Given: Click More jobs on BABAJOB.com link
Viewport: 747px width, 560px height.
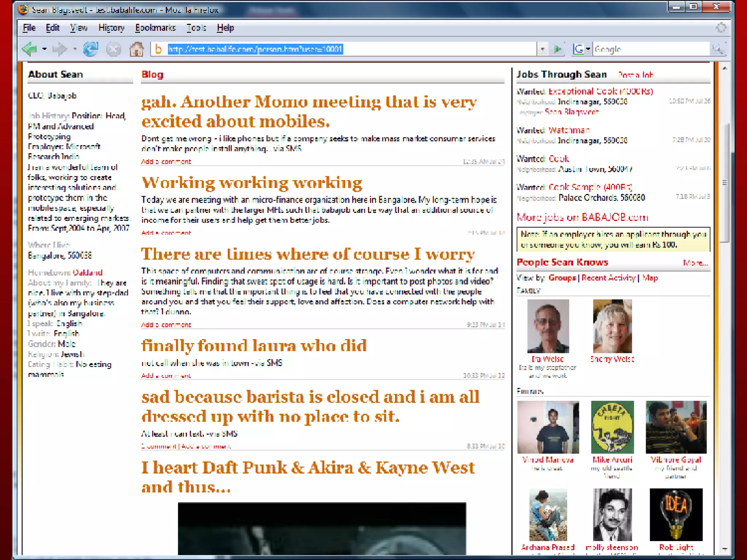Looking at the screenshot, I should pyautogui.click(x=582, y=217).
